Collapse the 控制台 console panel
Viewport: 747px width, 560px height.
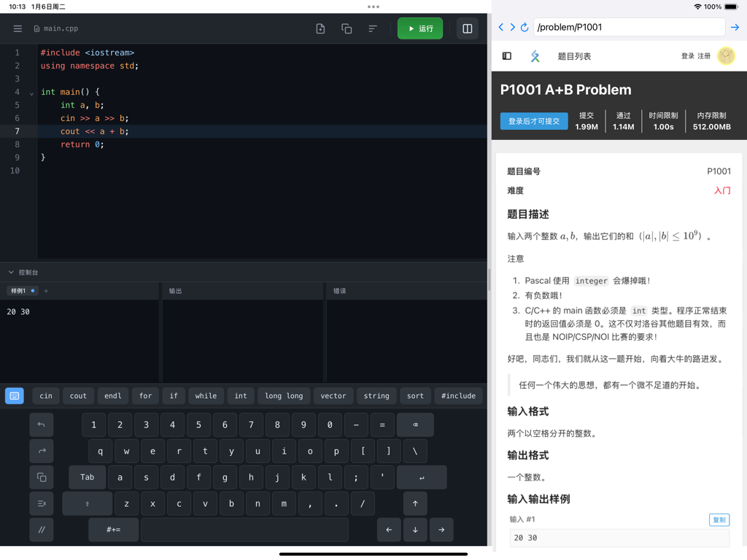click(10, 272)
